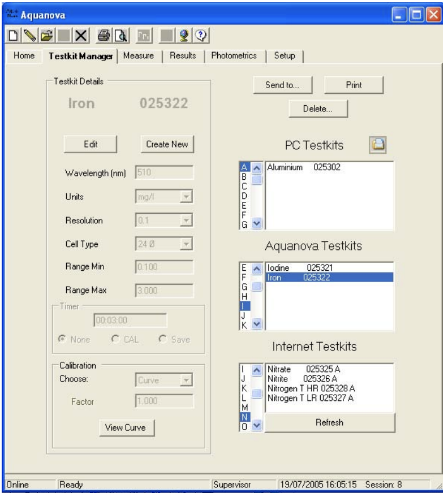The width and height of the screenshot is (448, 493).
Task: Select letter M in Internet Testkits index
Action: click(244, 408)
